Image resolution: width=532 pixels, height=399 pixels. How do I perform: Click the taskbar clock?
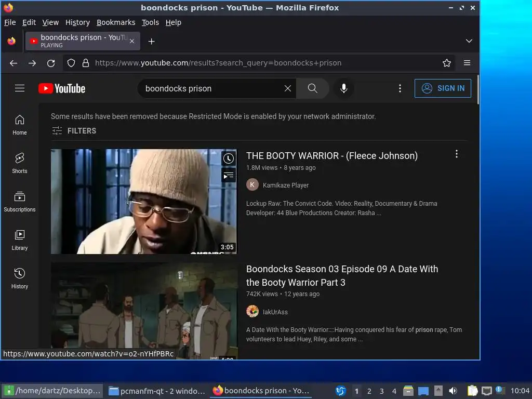(520, 391)
